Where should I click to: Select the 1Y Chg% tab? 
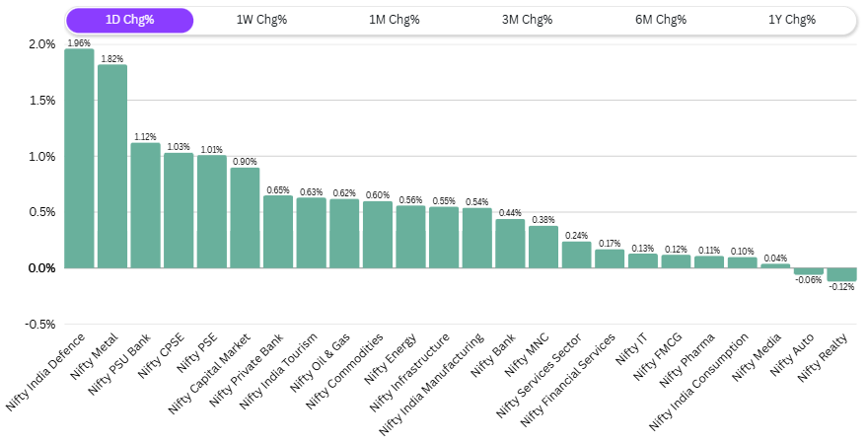[x=791, y=20]
